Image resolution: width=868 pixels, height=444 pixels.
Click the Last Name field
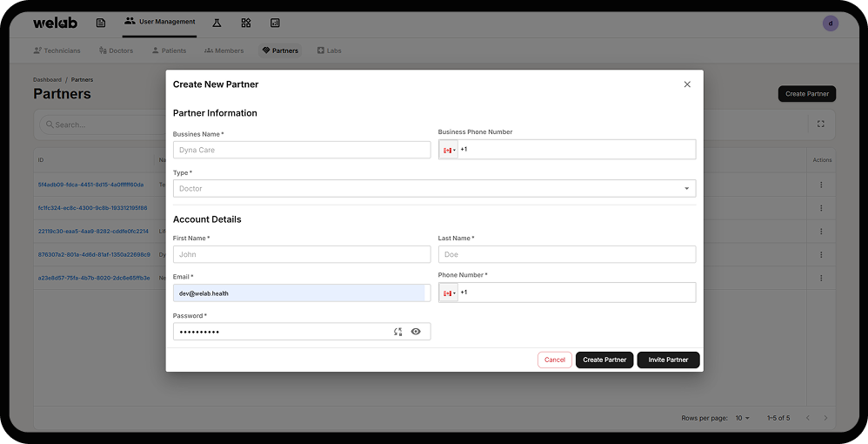click(567, 254)
